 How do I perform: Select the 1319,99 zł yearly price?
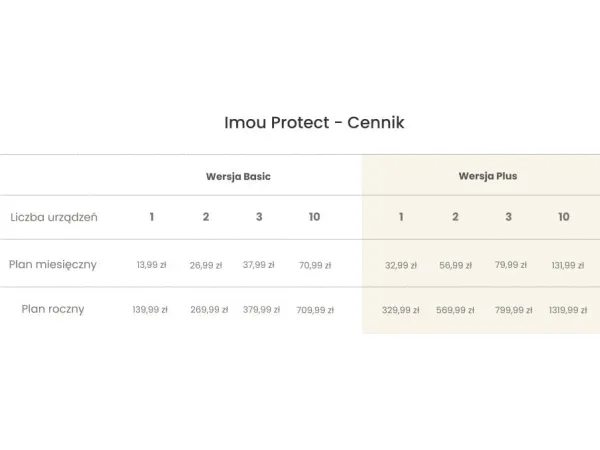pos(568,310)
